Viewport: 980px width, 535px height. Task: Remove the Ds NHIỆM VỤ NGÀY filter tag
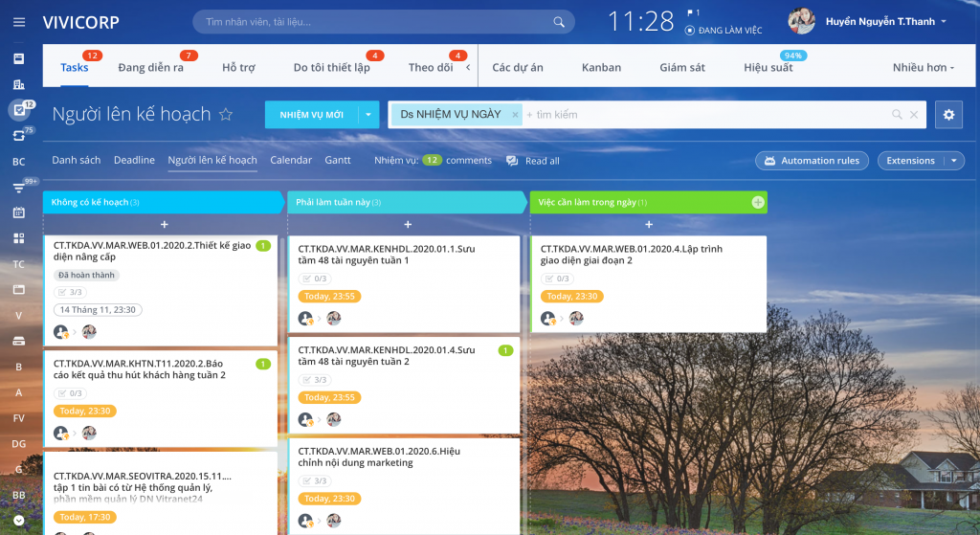pyautogui.click(x=515, y=115)
